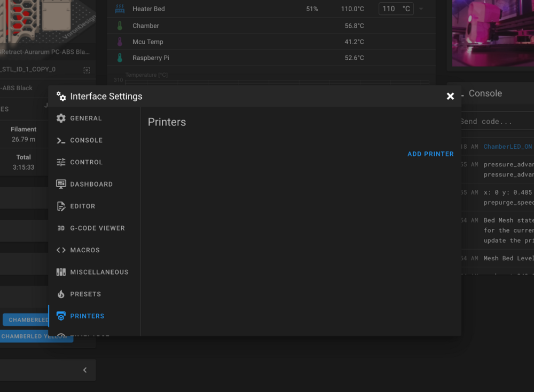This screenshot has height=392, width=534.
Task: Click the exclude object icon beside STL_ID_1_COPY_0
Action: click(87, 70)
